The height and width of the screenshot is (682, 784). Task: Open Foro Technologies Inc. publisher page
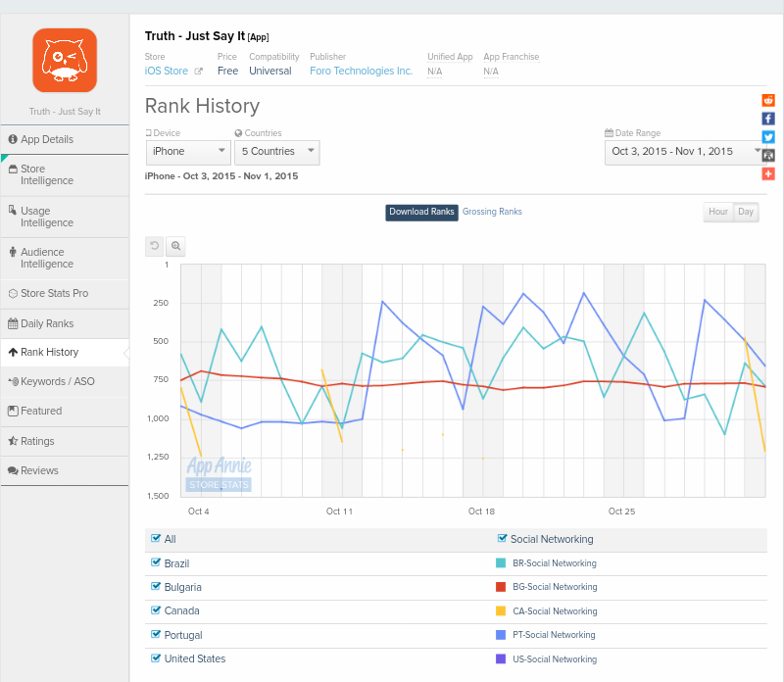pyautogui.click(x=361, y=71)
